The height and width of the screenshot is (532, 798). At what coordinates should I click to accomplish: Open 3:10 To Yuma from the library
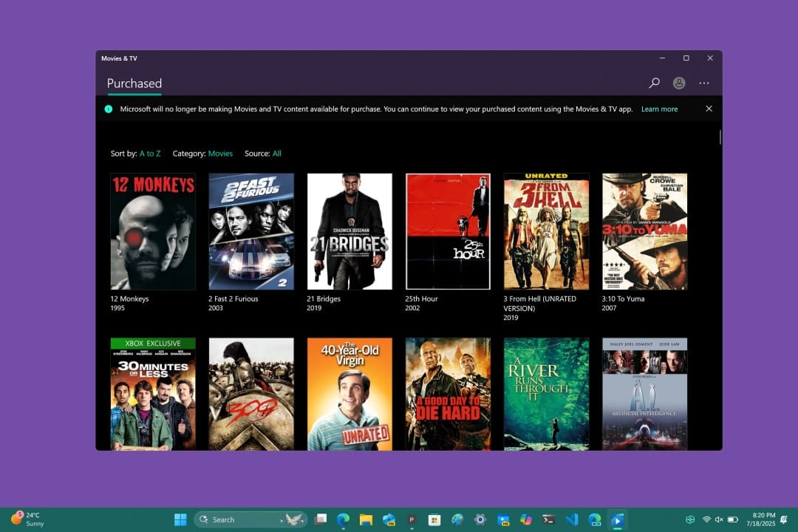pyautogui.click(x=644, y=231)
